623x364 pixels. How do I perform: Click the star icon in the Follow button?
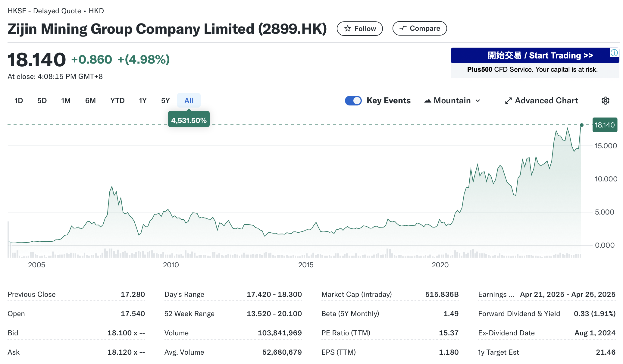click(x=348, y=29)
